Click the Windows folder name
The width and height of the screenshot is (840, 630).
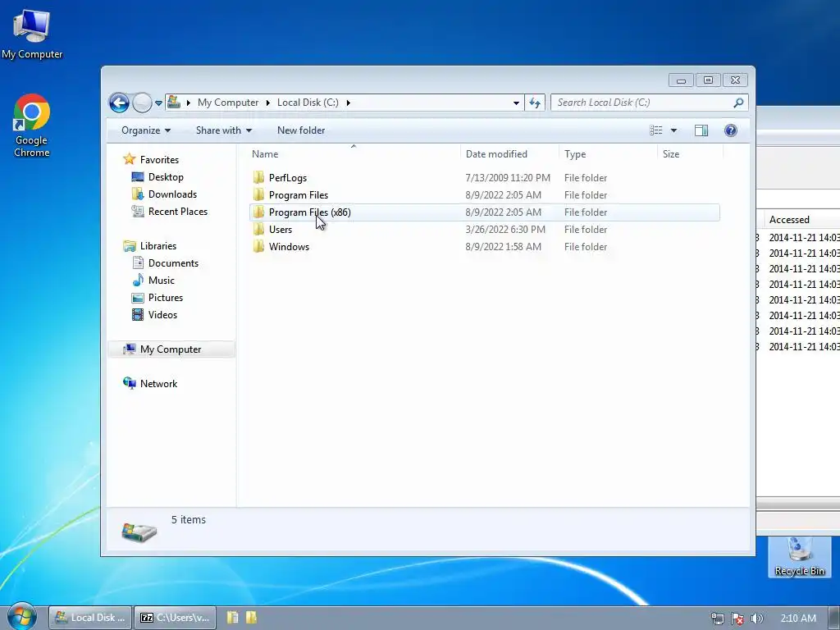pos(289,246)
